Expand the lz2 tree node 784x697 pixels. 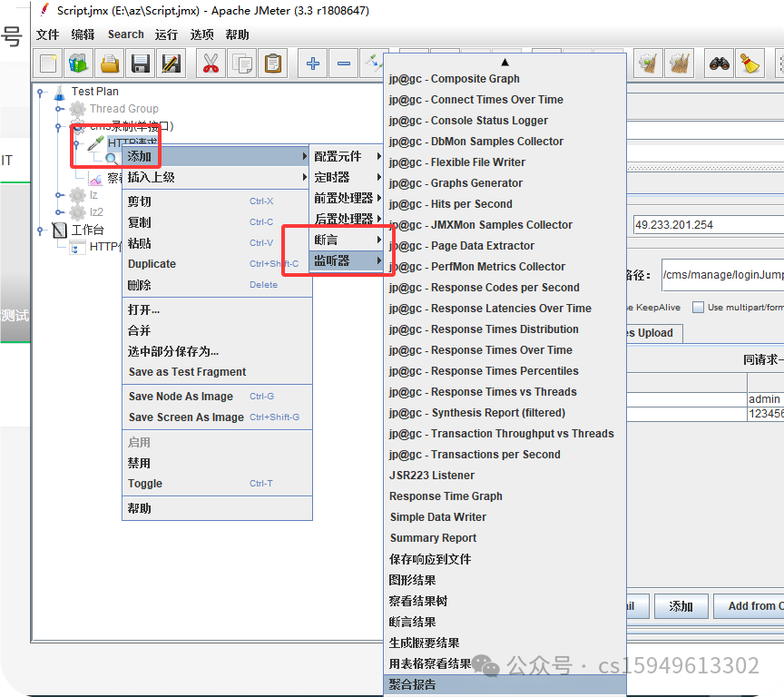[59, 212]
